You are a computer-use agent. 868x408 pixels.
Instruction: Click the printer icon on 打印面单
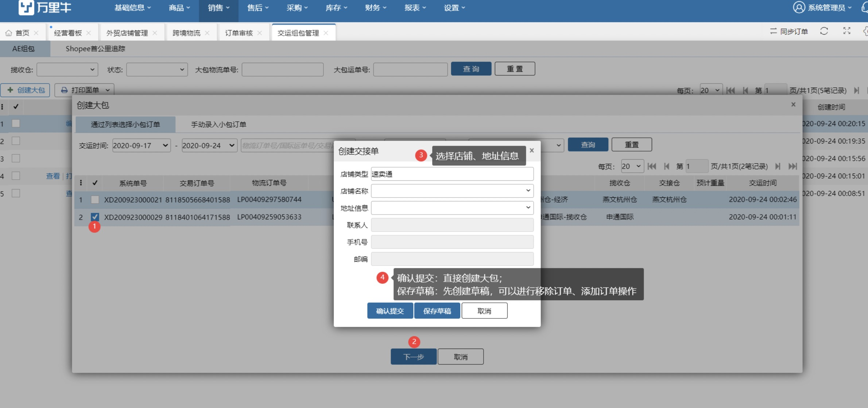(64, 90)
